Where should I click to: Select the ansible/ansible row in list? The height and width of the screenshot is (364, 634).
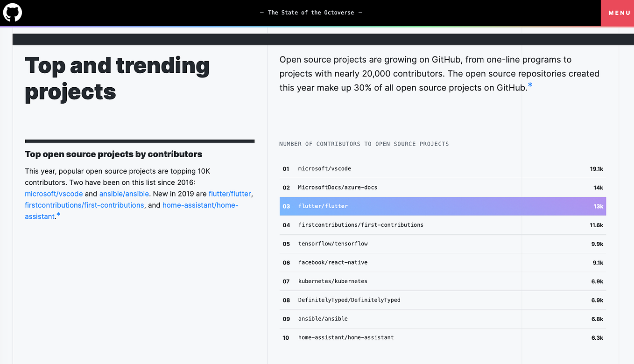pyautogui.click(x=442, y=319)
